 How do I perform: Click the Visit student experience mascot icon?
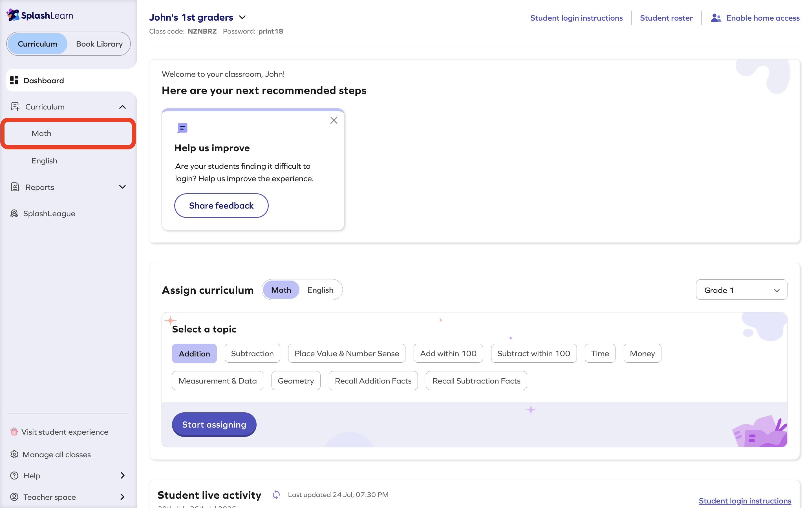point(14,432)
